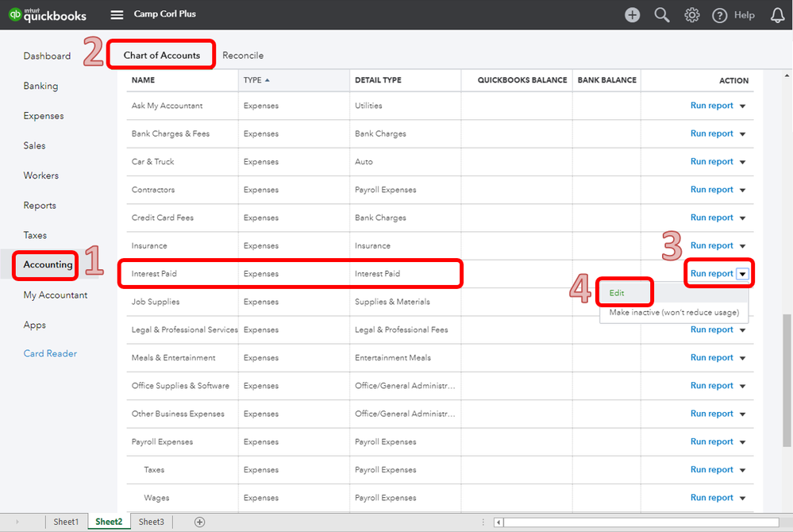Click the horizontal sheet scrollbar track
793x532 pixels.
(641, 522)
